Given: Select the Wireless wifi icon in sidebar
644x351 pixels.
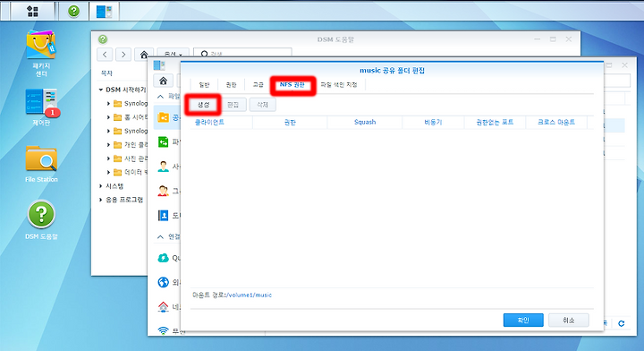Looking at the screenshot, I should click(x=164, y=330).
